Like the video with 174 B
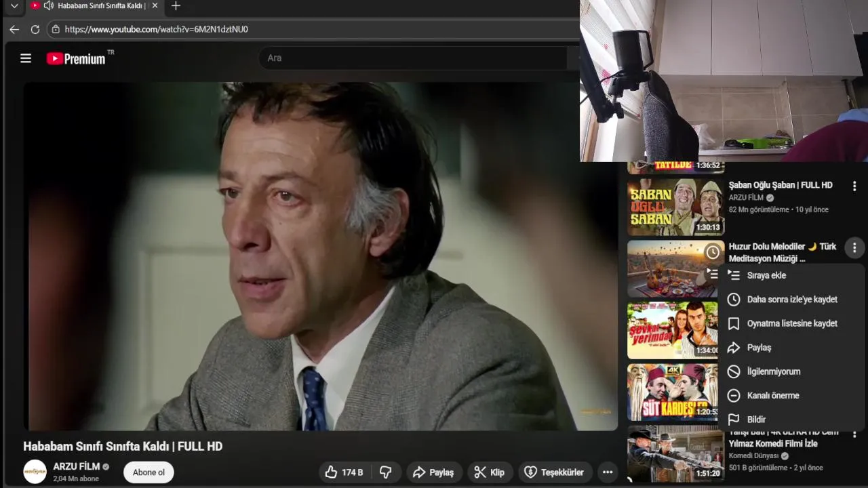Screen dimensions: 868x488 pyautogui.click(x=344, y=472)
